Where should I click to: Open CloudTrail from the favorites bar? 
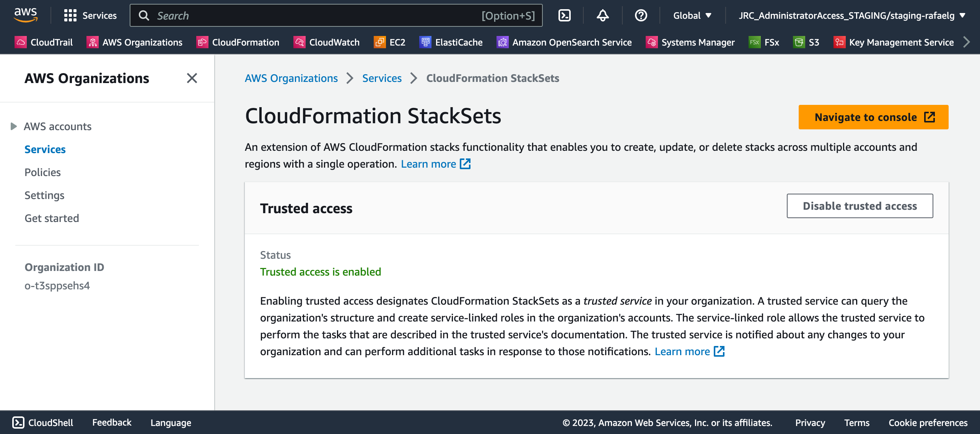43,42
